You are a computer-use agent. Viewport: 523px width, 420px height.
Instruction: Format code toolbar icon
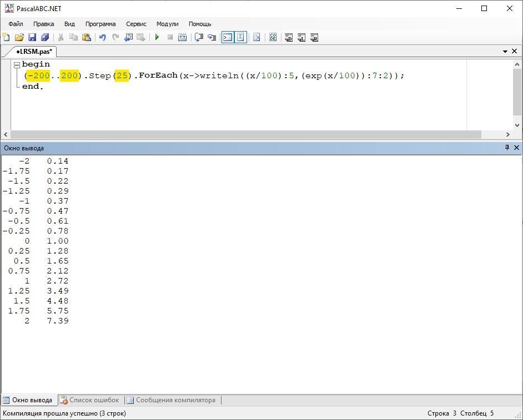257,37
